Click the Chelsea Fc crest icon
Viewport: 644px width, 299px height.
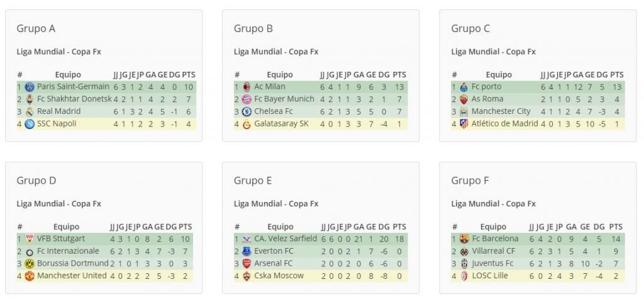pyautogui.click(x=247, y=111)
